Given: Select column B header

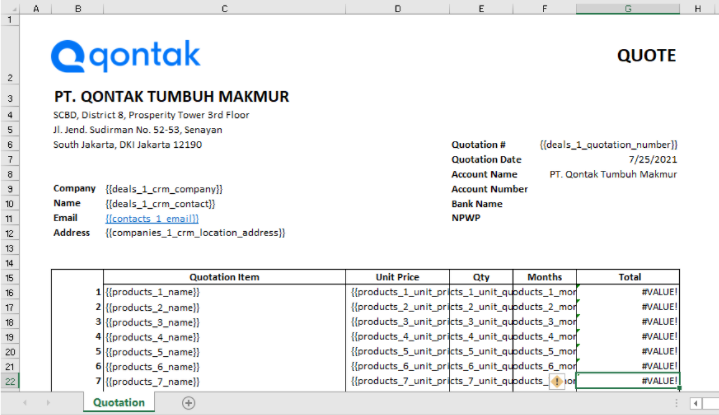Looking at the screenshot, I should click(x=78, y=8).
